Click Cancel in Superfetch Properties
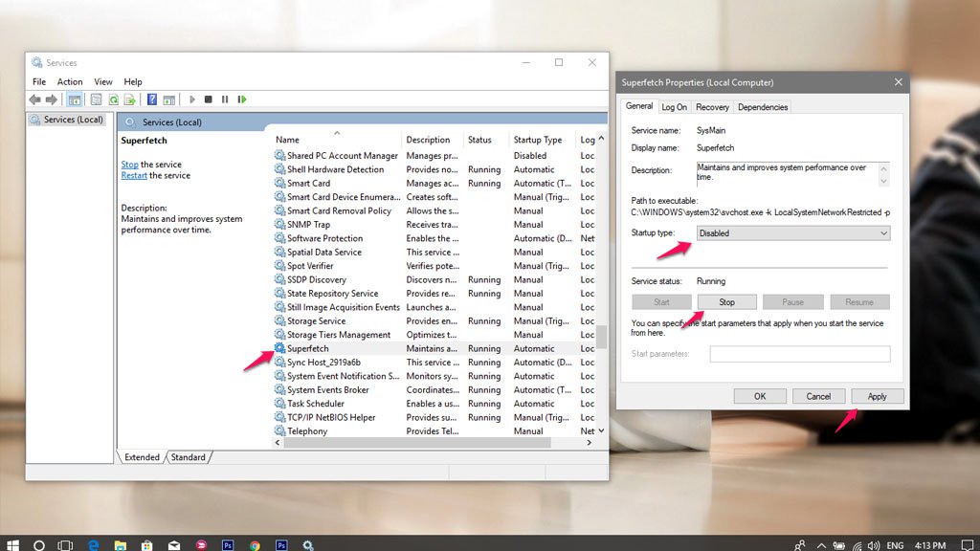This screenshot has height=551, width=980. click(818, 396)
